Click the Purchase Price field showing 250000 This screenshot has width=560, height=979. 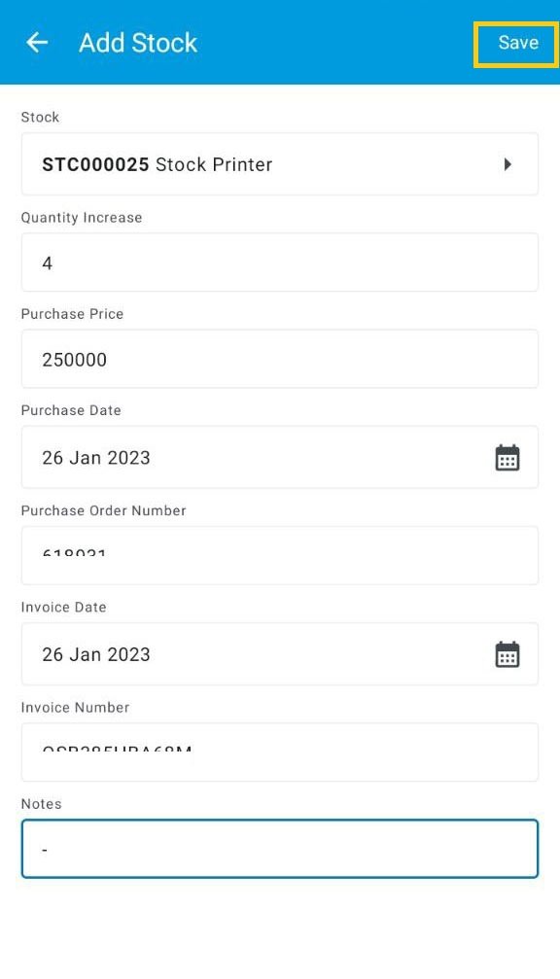coord(280,359)
